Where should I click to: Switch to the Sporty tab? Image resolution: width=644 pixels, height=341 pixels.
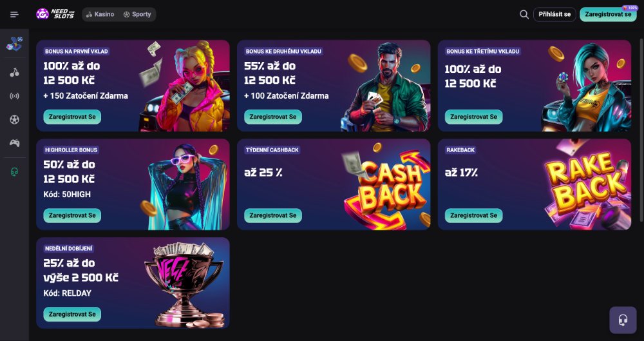tap(137, 14)
